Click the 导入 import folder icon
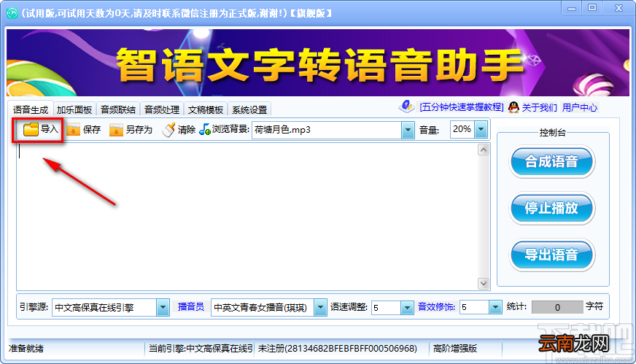 click(x=31, y=129)
